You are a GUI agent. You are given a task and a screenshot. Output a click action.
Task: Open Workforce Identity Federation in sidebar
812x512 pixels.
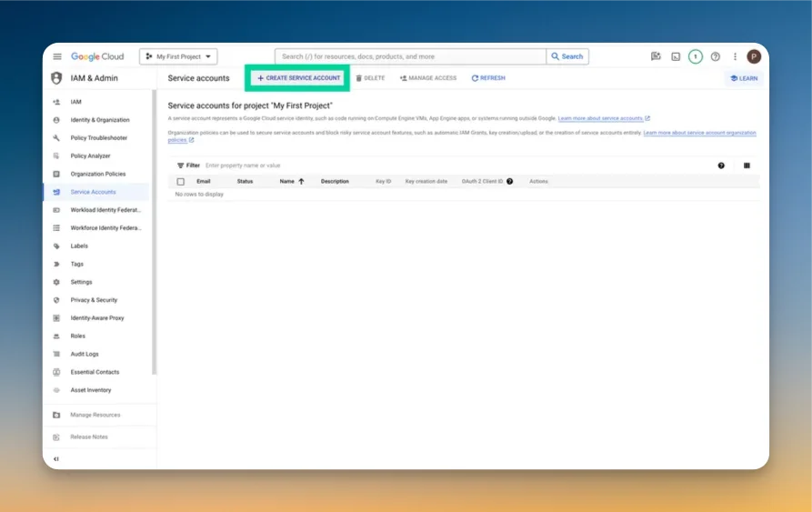(95, 227)
